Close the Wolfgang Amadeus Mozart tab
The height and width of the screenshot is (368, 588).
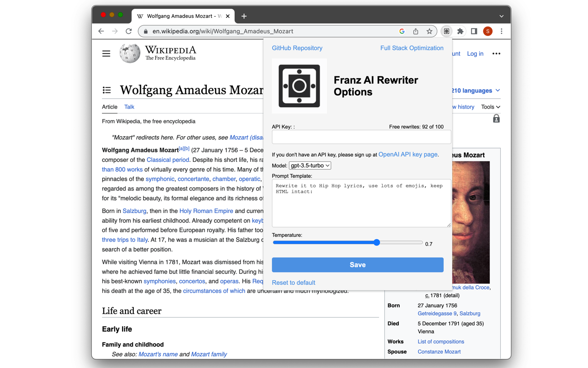[x=228, y=16]
